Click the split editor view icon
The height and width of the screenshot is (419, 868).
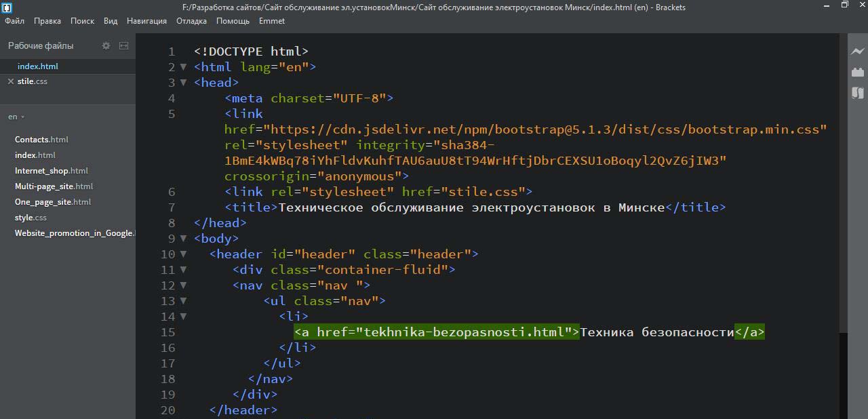pos(123,45)
